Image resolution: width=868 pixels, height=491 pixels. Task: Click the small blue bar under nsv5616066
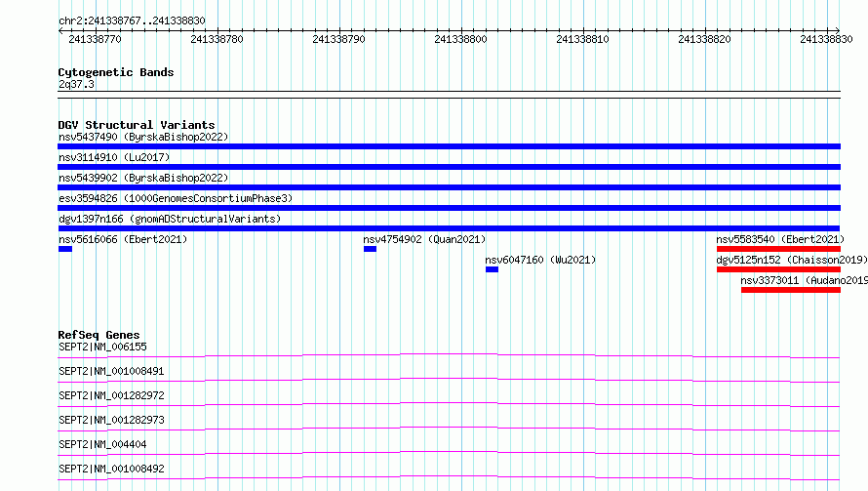pos(65,249)
